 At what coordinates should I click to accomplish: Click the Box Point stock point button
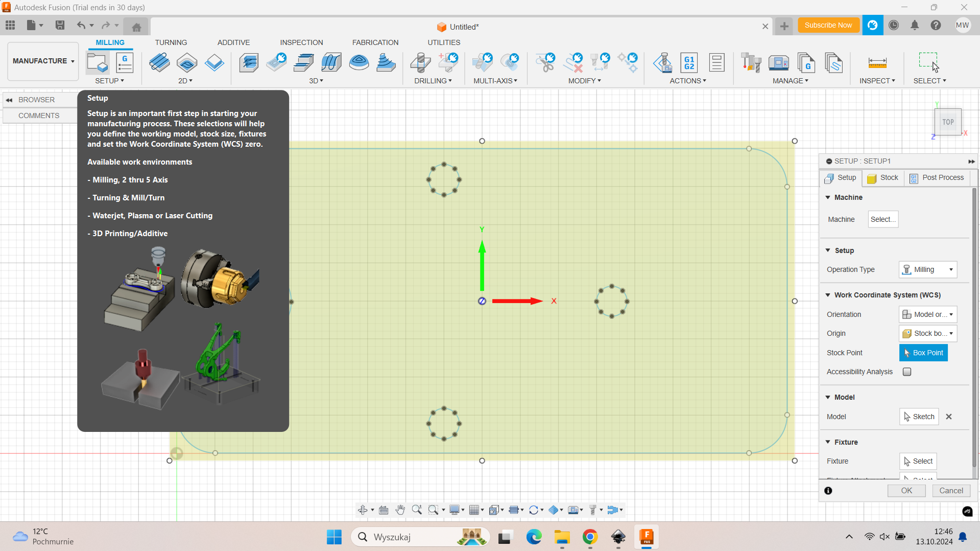pos(923,353)
